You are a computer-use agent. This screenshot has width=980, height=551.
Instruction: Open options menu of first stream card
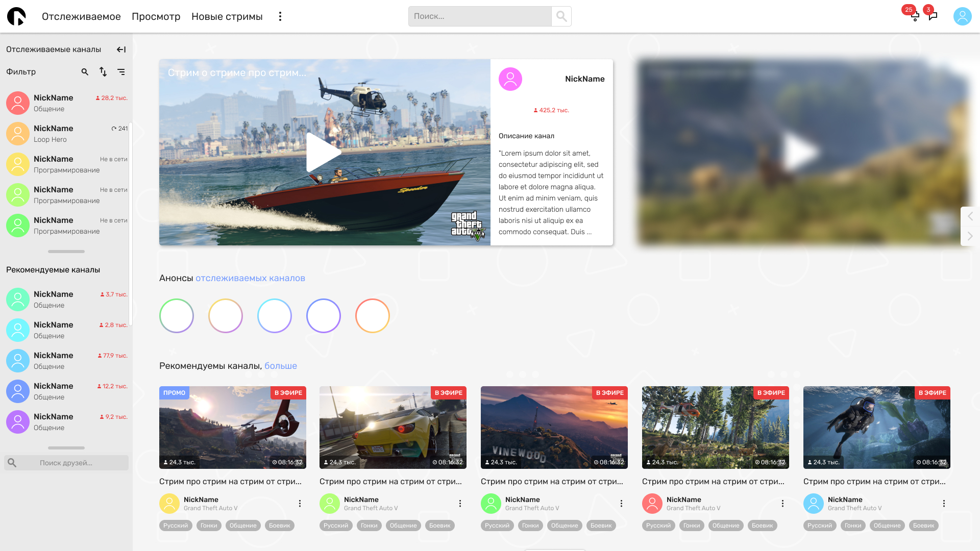300,504
